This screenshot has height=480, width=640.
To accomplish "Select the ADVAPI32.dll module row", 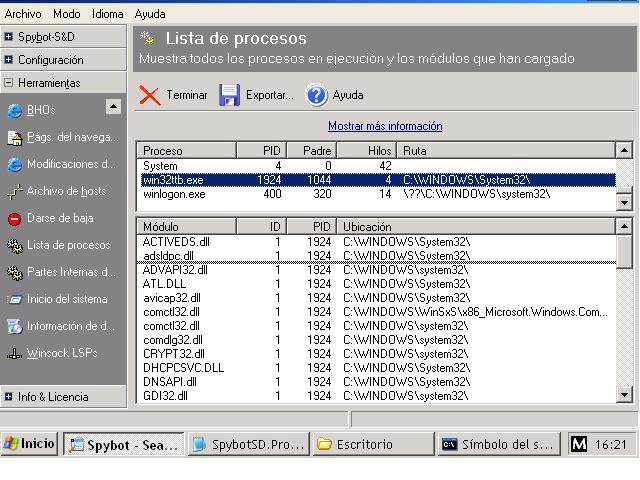I will click(376, 270).
